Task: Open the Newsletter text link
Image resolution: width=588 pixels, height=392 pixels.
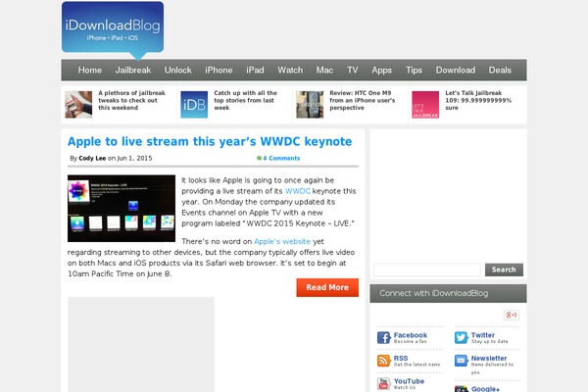Action: (x=489, y=359)
